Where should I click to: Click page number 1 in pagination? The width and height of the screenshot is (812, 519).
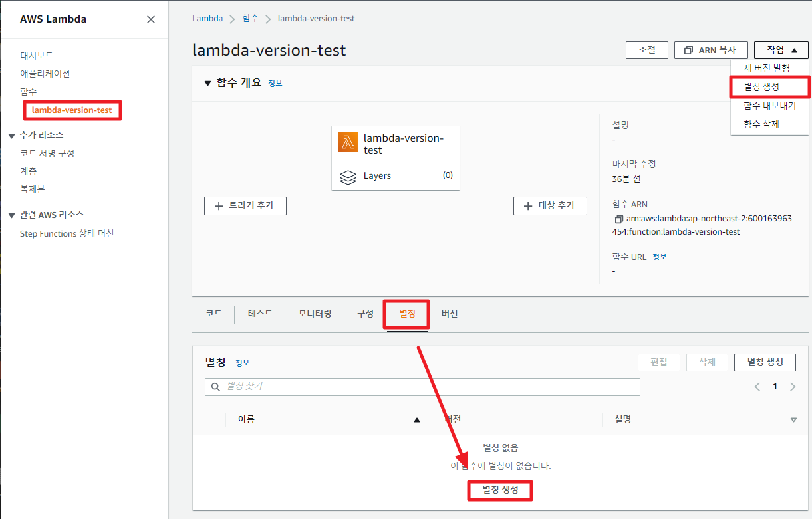coord(775,387)
